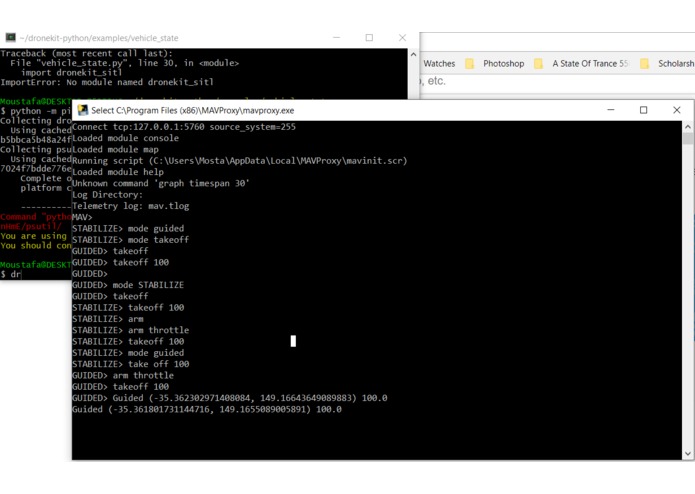
Task: Click the mavproxy scrollbar thumb
Action: point(687,139)
